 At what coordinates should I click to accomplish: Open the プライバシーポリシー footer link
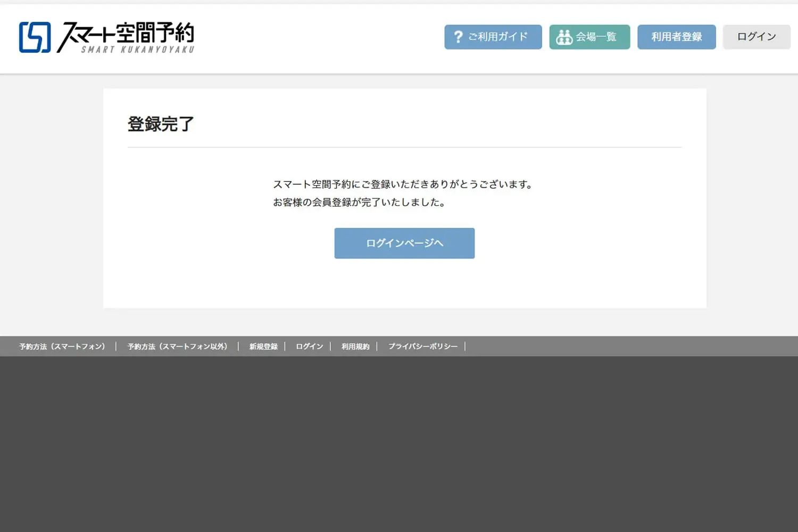coord(423,346)
